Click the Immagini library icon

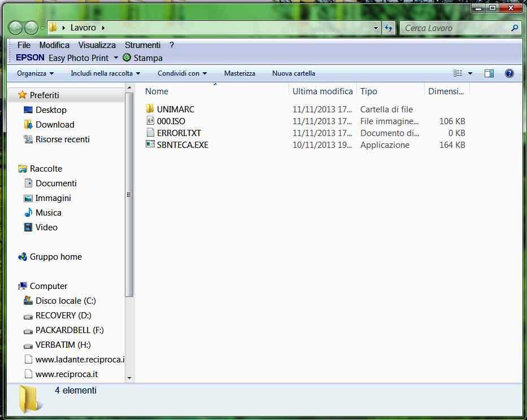coord(28,198)
